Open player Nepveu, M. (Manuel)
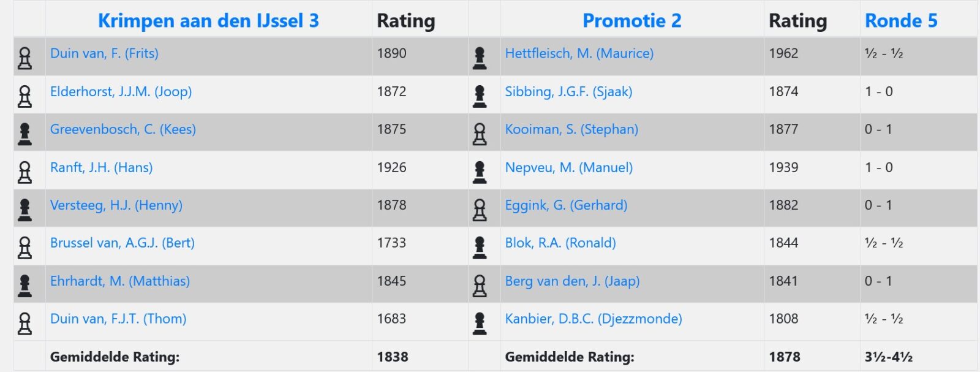 [x=568, y=167]
